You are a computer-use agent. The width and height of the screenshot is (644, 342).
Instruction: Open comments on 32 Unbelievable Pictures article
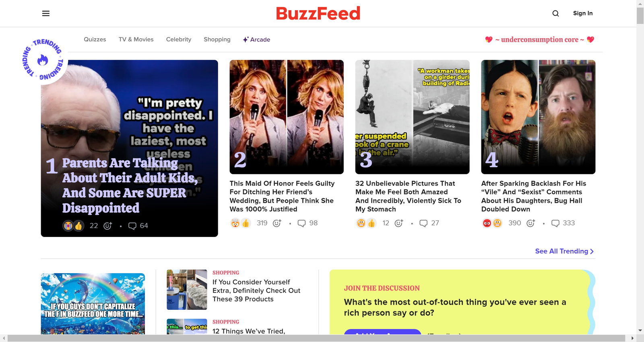[429, 223]
